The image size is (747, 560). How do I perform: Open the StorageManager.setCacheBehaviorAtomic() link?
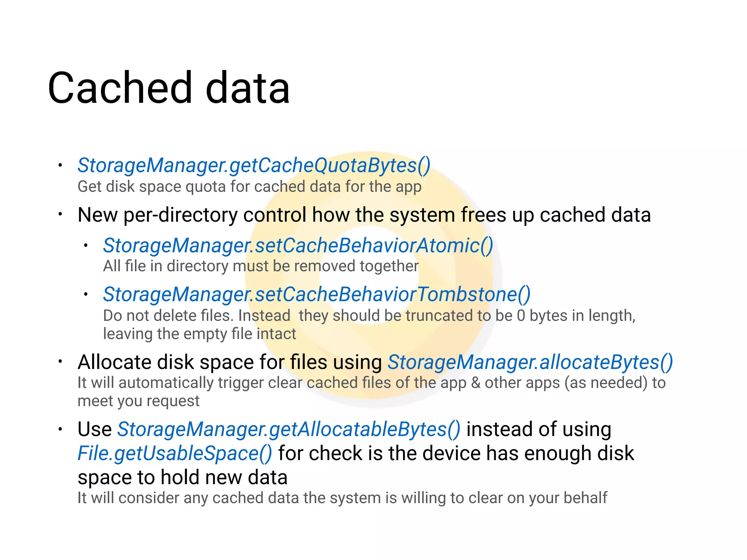pyautogui.click(x=298, y=246)
